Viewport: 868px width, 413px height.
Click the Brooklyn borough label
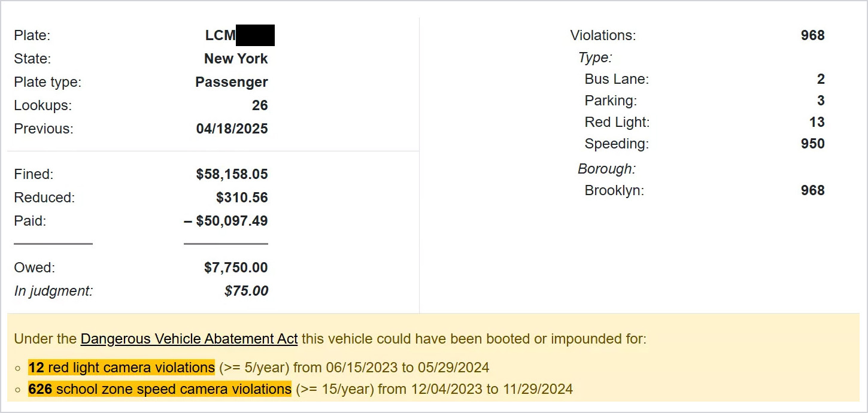pyautogui.click(x=614, y=190)
